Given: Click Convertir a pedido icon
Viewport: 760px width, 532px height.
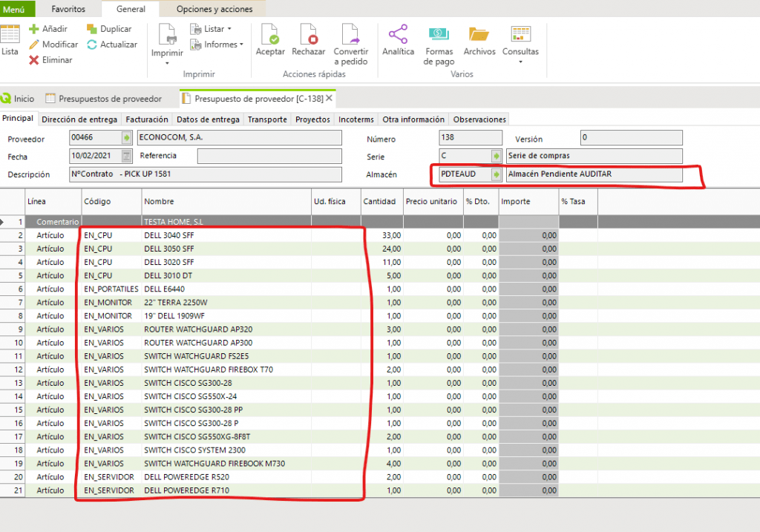Looking at the screenshot, I should pyautogui.click(x=351, y=34).
